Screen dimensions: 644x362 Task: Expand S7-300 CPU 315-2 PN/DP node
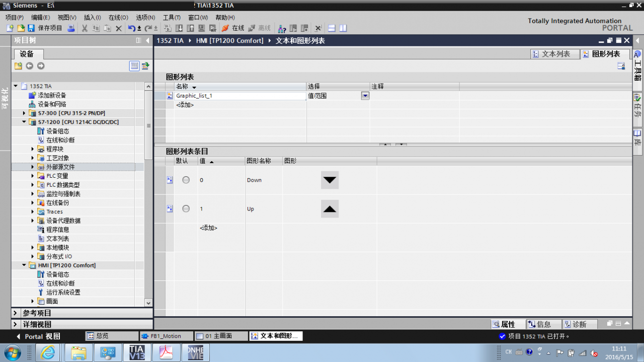(24, 113)
